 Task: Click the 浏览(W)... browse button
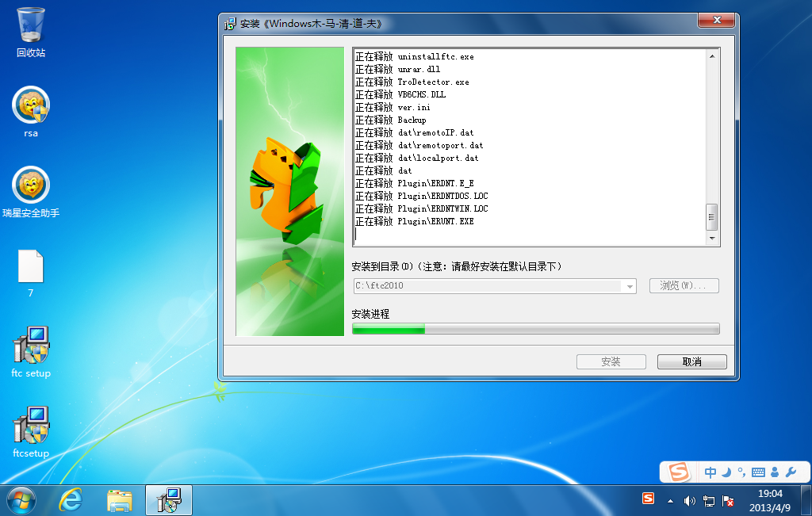pyautogui.click(x=684, y=285)
